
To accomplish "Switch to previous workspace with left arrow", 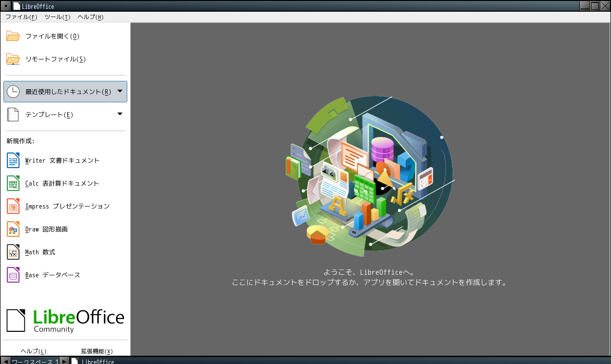I will 5,361.
